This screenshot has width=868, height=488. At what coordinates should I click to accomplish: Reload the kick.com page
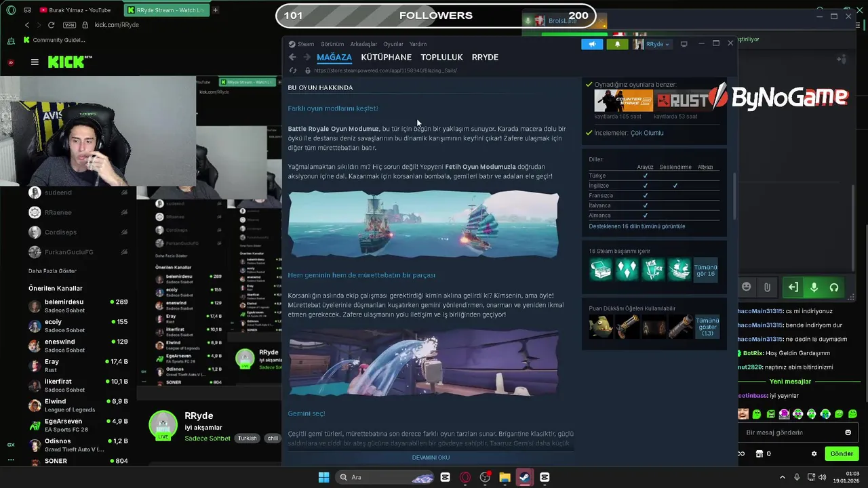point(51,25)
